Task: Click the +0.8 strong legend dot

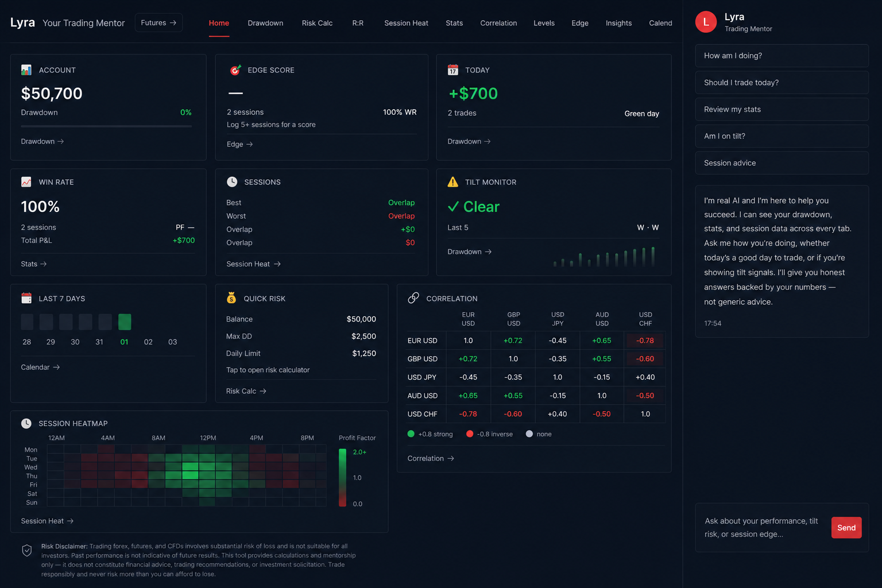Action: click(x=411, y=434)
